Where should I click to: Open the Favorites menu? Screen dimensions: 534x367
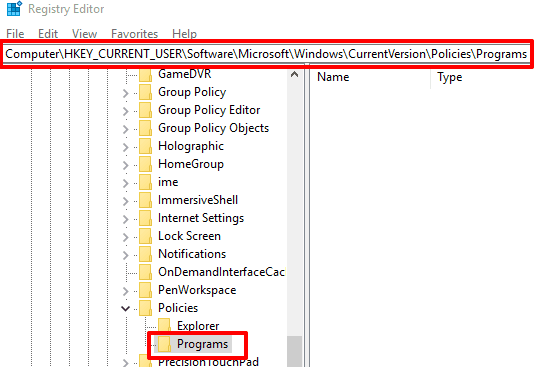point(135,34)
